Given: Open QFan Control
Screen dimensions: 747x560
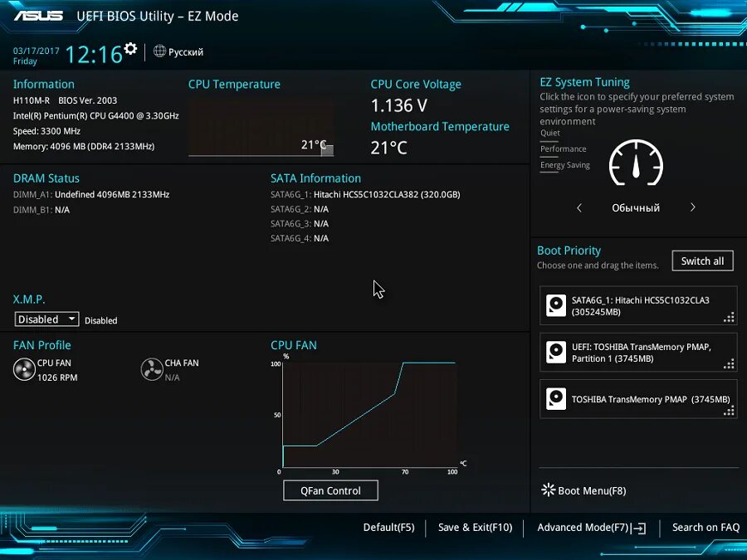Looking at the screenshot, I should pos(330,490).
